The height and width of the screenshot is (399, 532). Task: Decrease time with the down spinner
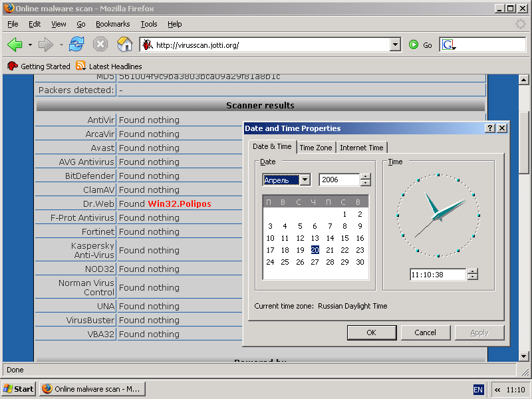click(472, 277)
